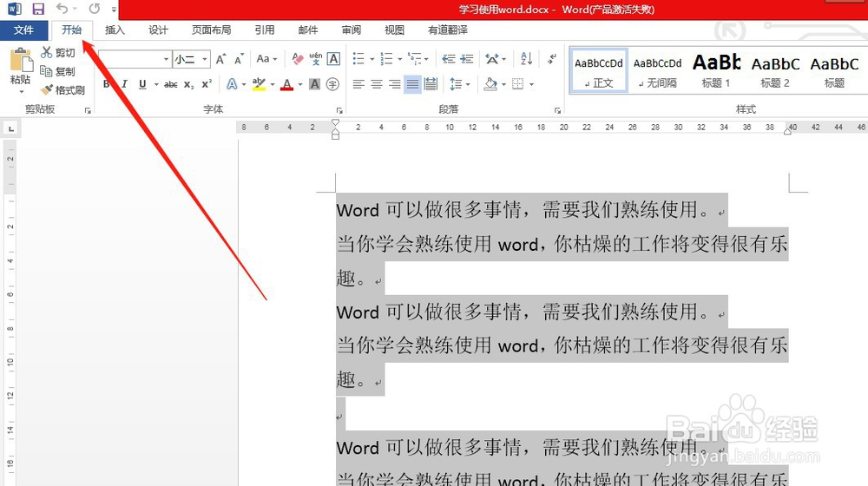The width and height of the screenshot is (868, 486).
Task: Align text left
Action: (358, 84)
